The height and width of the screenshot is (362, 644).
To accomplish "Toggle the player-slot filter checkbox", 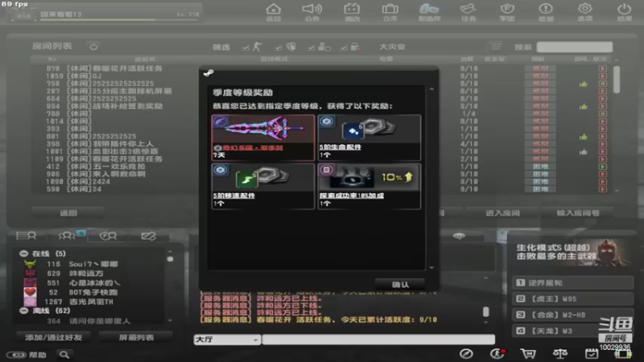I will point(312,47).
